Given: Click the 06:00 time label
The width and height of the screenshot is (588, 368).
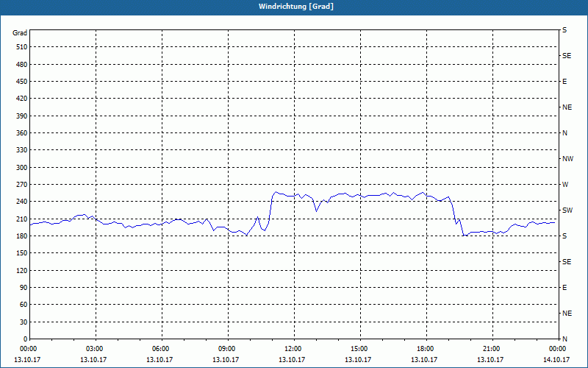Looking at the screenshot, I should 160,349.
